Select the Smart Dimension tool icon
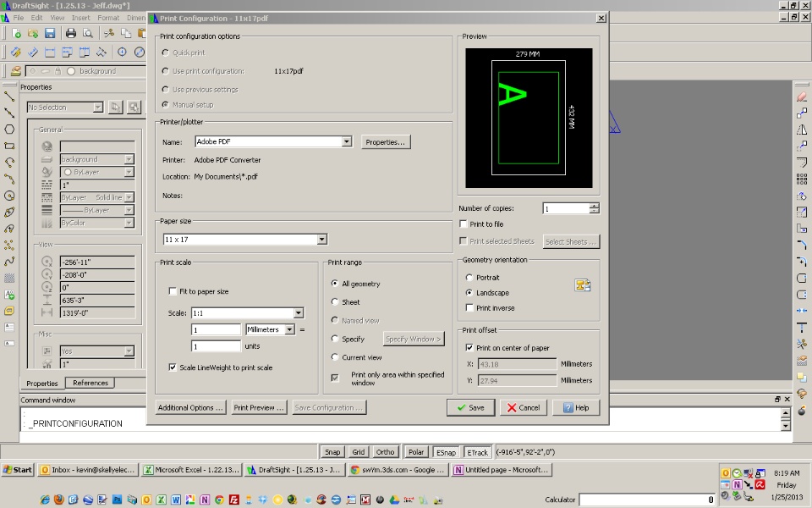 coord(15,52)
